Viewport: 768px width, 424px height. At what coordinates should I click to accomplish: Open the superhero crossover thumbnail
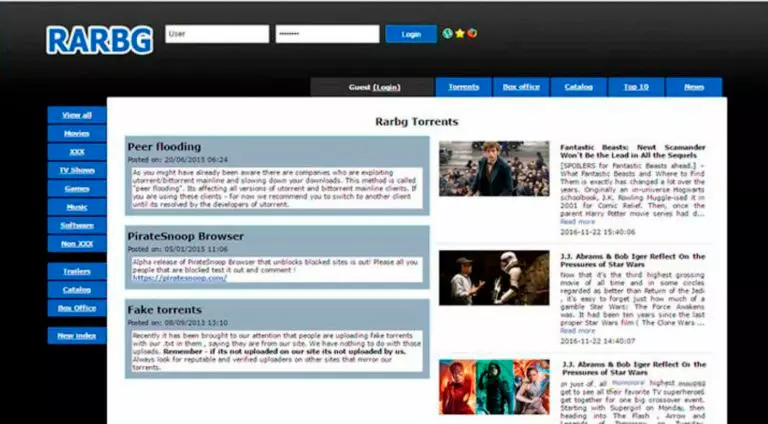click(494, 387)
